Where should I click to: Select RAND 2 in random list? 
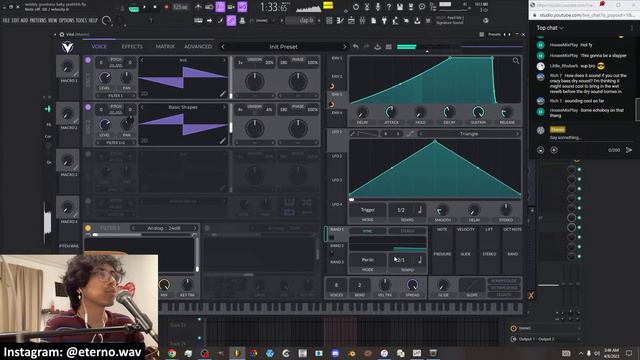coord(337,246)
